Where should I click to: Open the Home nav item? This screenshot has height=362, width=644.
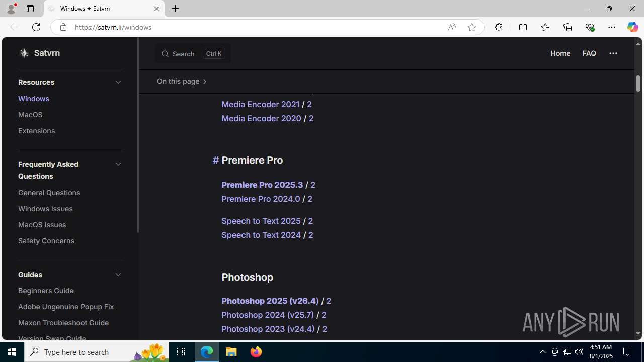[560, 53]
